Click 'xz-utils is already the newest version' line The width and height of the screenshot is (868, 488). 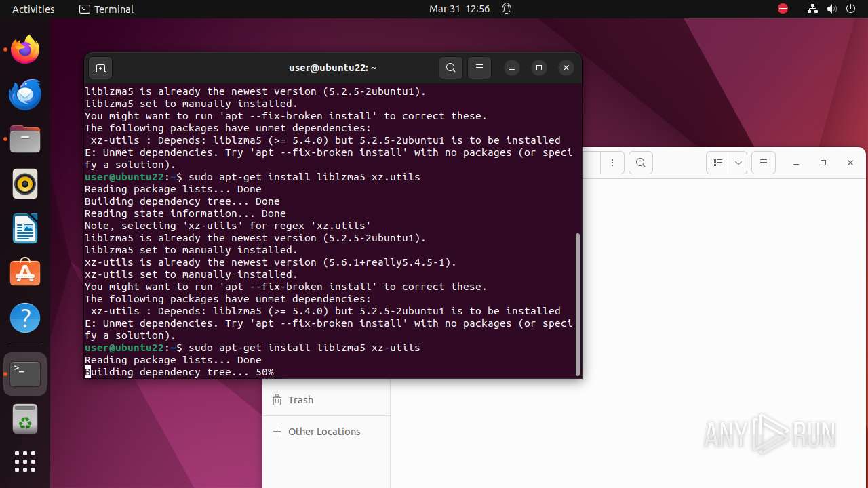click(271, 262)
